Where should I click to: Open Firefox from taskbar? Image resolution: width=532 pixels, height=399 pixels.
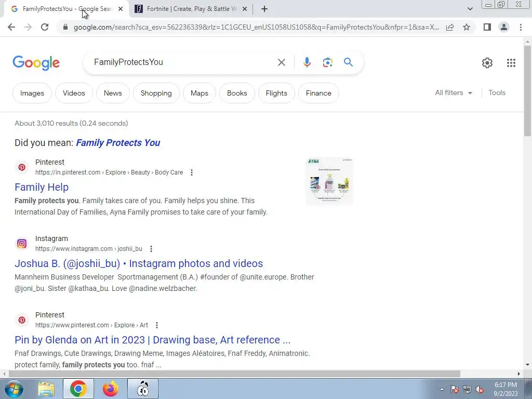click(x=111, y=389)
